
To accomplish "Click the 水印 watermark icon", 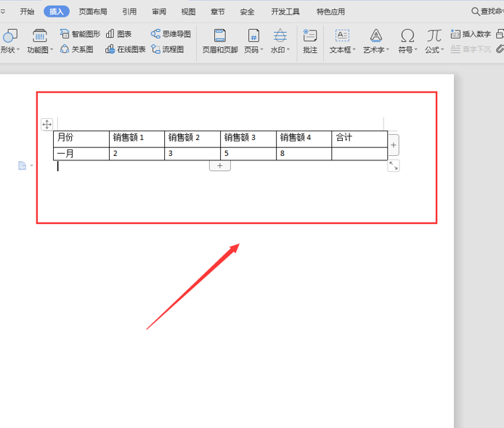I will (x=280, y=36).
